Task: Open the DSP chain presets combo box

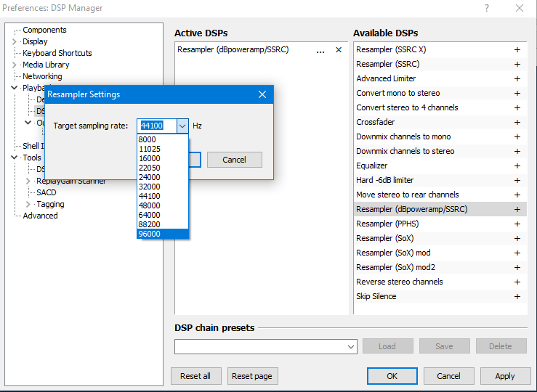Action: click(x=266, y=346)
